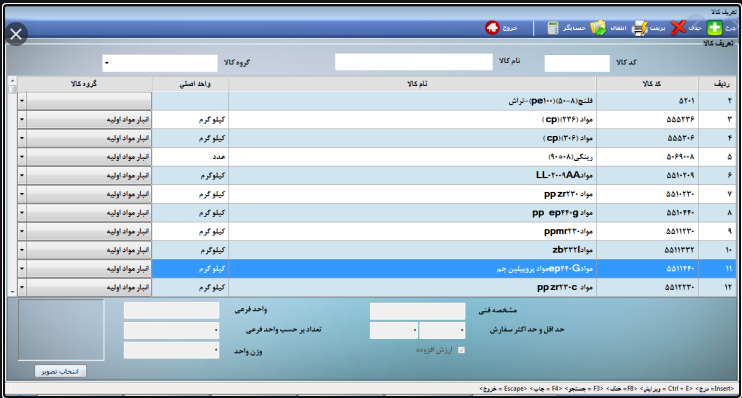The image size is (742, 398).
Task: Select the unit cell عدد in row ۵
Action: point(190,157)
